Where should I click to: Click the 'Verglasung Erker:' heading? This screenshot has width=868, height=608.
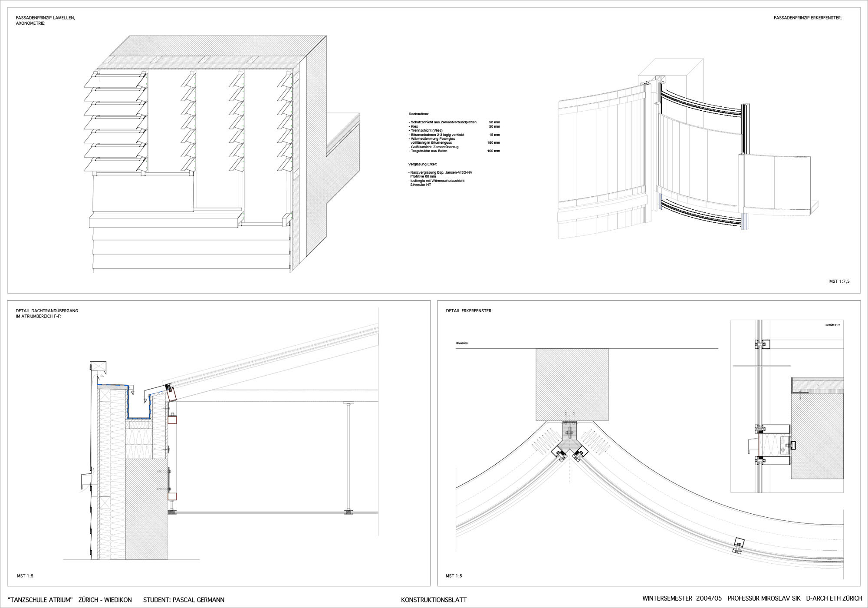point(422,164)
